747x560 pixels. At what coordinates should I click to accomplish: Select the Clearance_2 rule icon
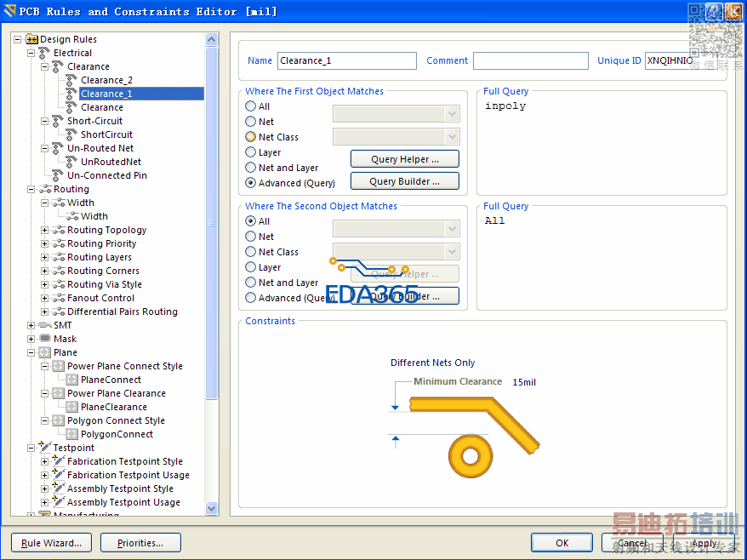pyautogui.click(x=72, y=80)
